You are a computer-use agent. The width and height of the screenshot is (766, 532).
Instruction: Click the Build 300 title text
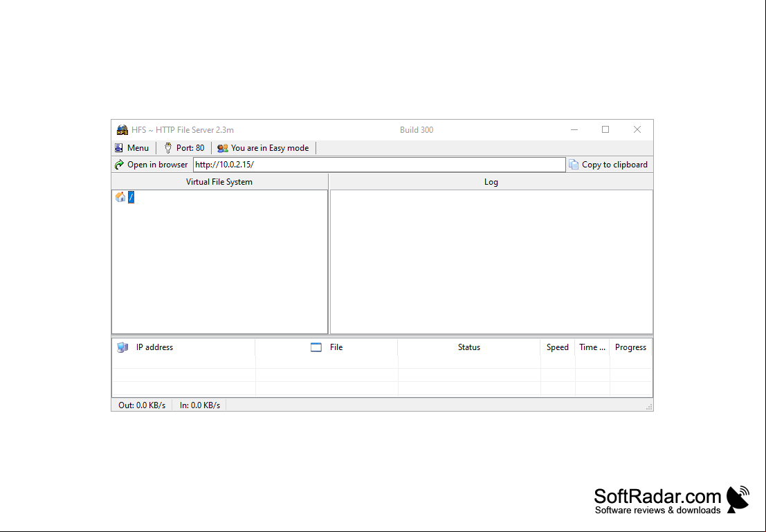point(417,130)
